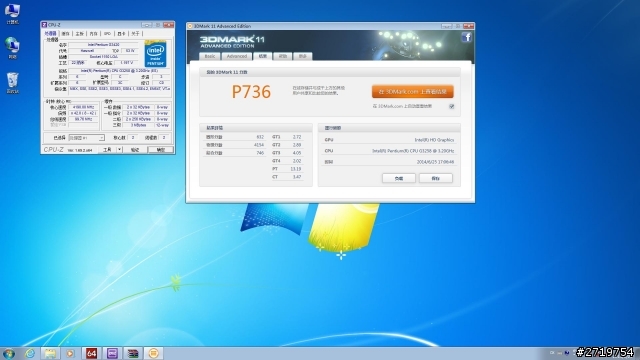
Task: Click the P736 score in 3DMark
Action: 251,92
